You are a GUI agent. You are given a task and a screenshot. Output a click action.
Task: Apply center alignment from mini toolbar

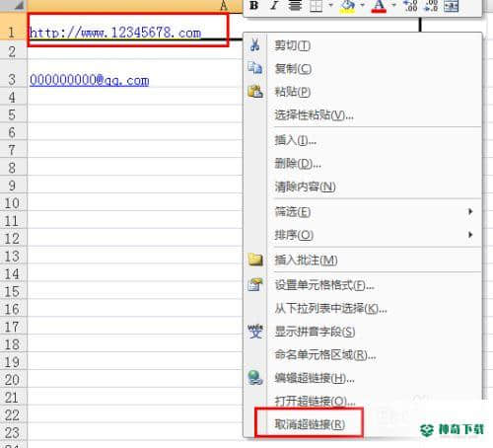(295, 6)
